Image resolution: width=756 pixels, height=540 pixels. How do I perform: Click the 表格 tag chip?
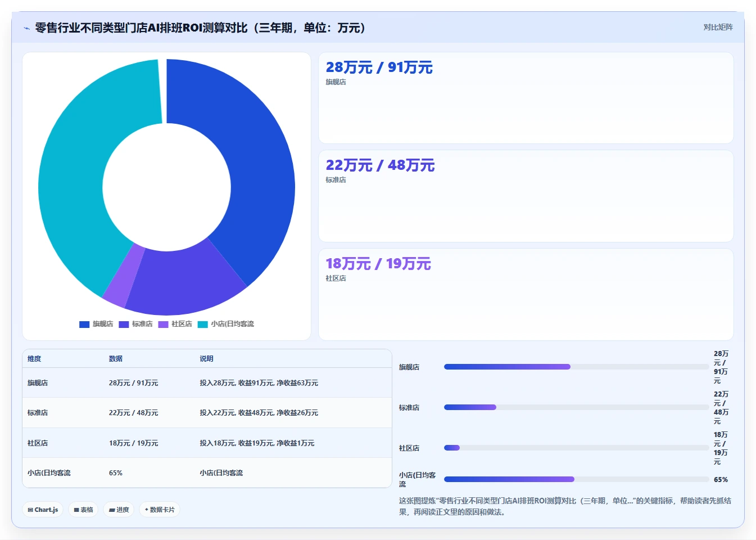click(83, 510)
